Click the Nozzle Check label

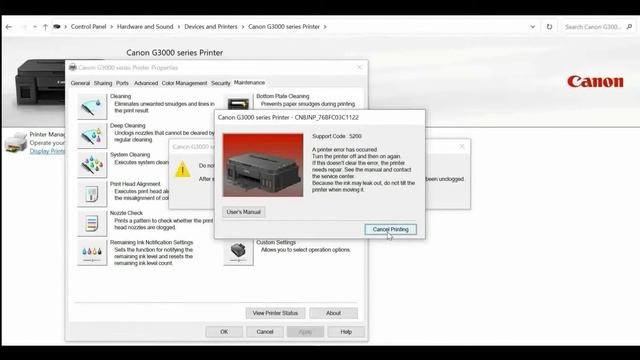[x=126, y=213]
